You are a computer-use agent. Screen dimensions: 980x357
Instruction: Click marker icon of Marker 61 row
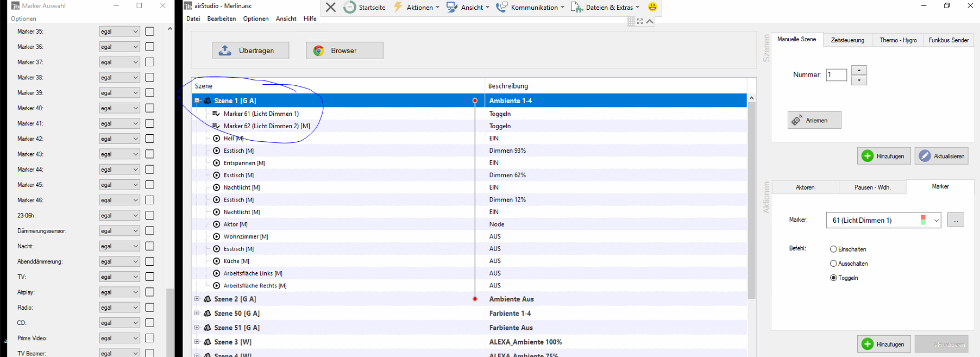pos(216,114)
